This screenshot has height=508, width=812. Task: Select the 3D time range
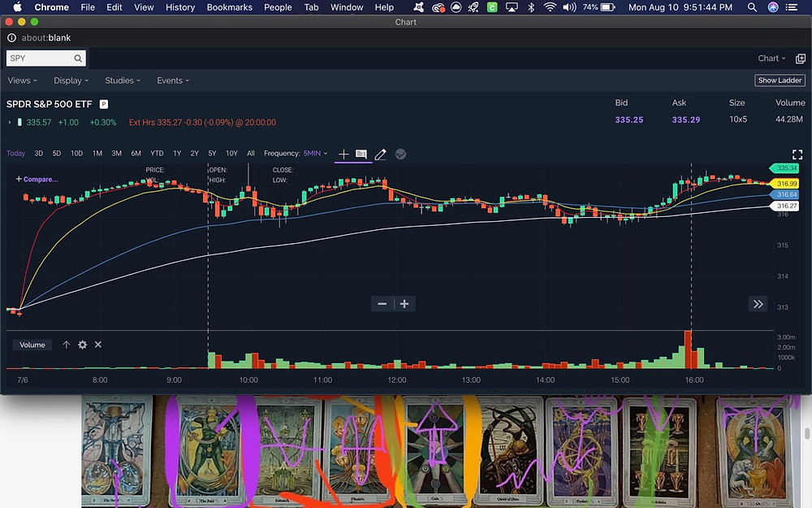pos(39,154)
